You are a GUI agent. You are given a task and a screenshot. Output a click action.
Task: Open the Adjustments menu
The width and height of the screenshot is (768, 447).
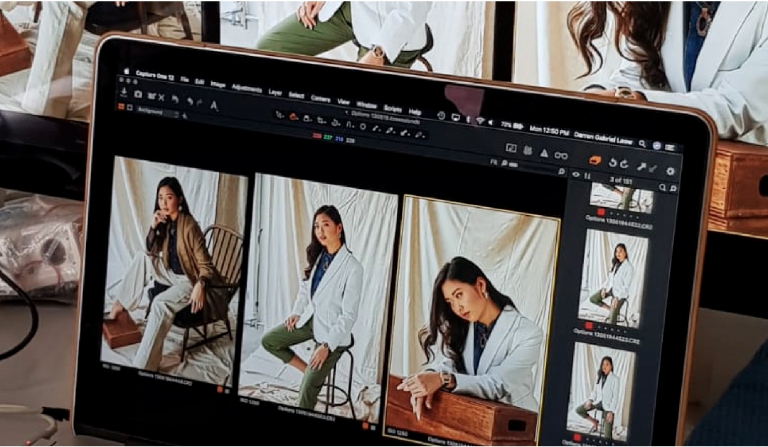pyautogui.click(x=246, y=88)
